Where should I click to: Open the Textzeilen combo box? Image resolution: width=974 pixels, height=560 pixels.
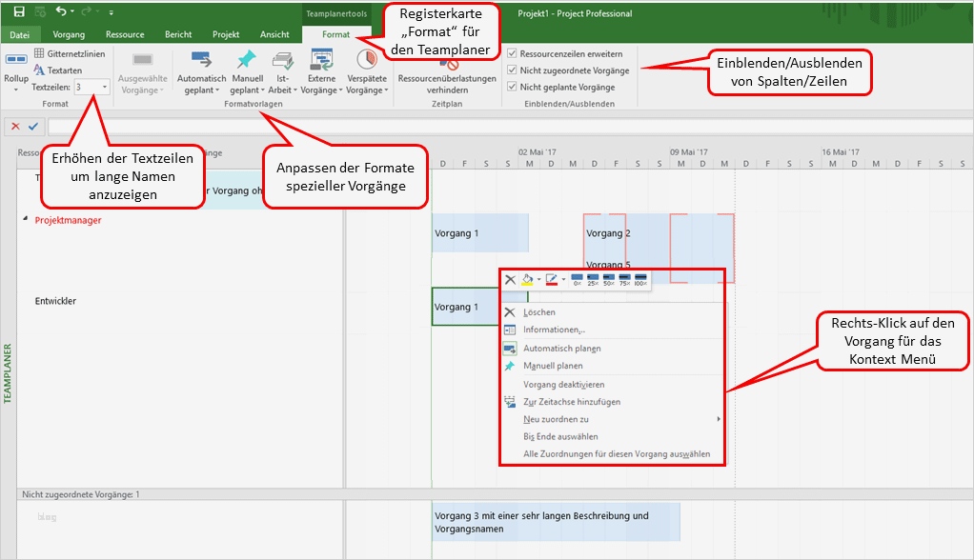coord(91,87)
